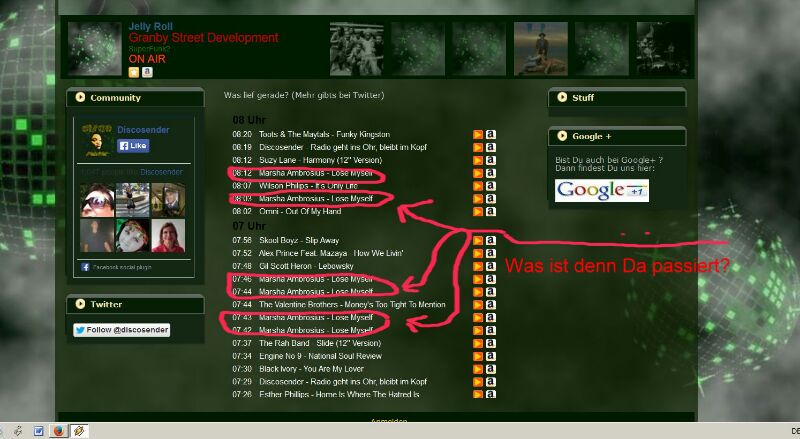The width and height of the screenshot is (800, 439).
Task: Click play icon for Black Ivory - You Are My Lover
Action: [478, 369]
